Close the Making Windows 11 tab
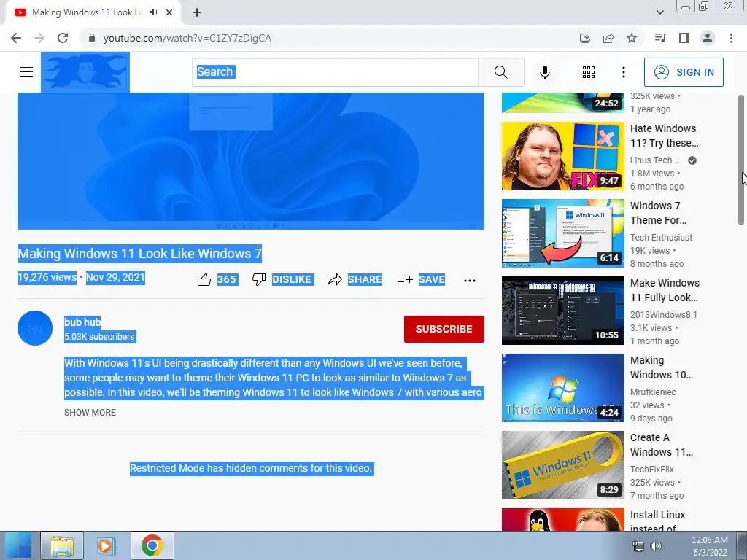This screenshot has width=747, height=560. [169, 12]
